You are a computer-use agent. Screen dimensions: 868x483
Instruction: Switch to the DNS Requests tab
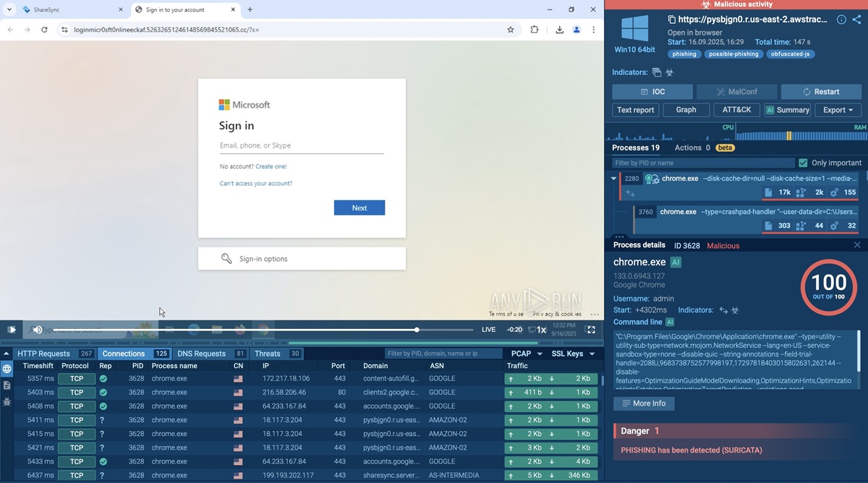pos(201,354)
